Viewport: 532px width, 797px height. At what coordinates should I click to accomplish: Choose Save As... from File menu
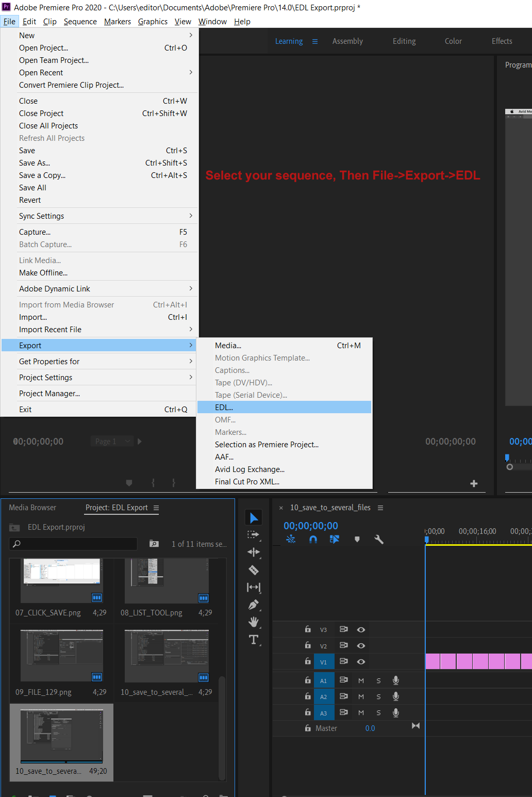tap(100, 163)
